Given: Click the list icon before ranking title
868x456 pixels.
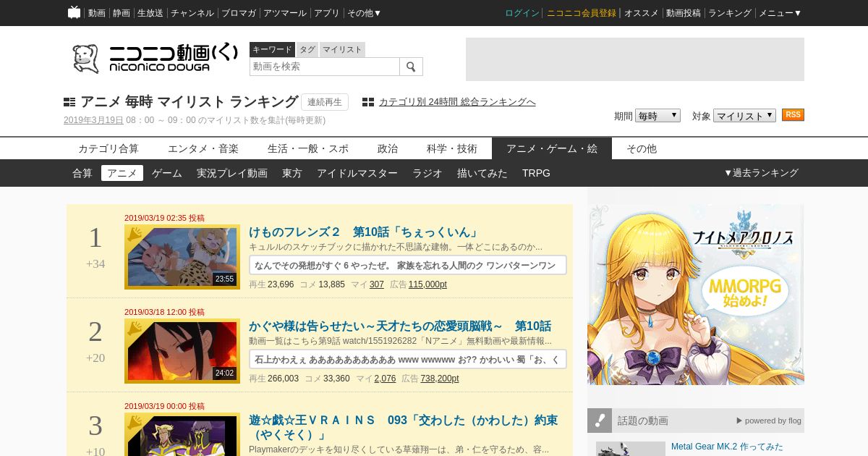Looking at the screenshot, I should click(x=69, y=102).
